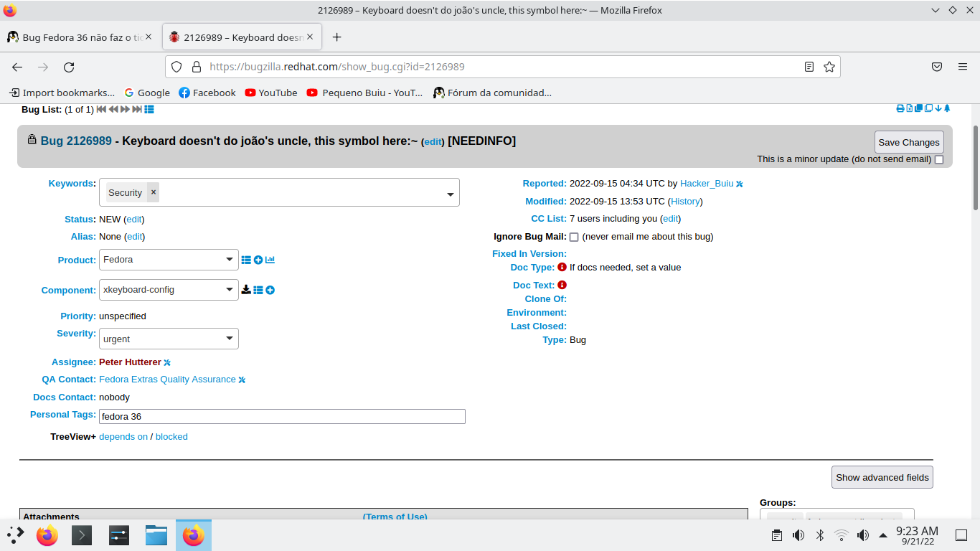Check the minor update do-not-send-email box

pos(939,159)
